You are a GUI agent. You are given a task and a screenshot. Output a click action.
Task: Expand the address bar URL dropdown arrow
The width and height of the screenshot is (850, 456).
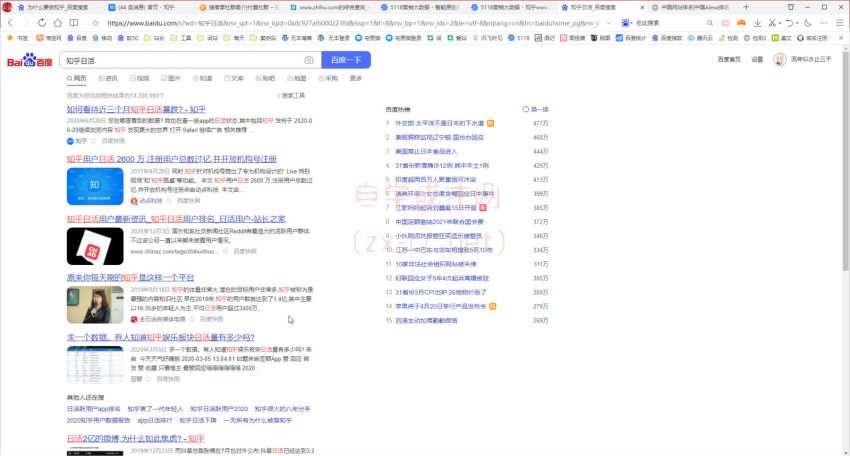(x=609, y=23)
